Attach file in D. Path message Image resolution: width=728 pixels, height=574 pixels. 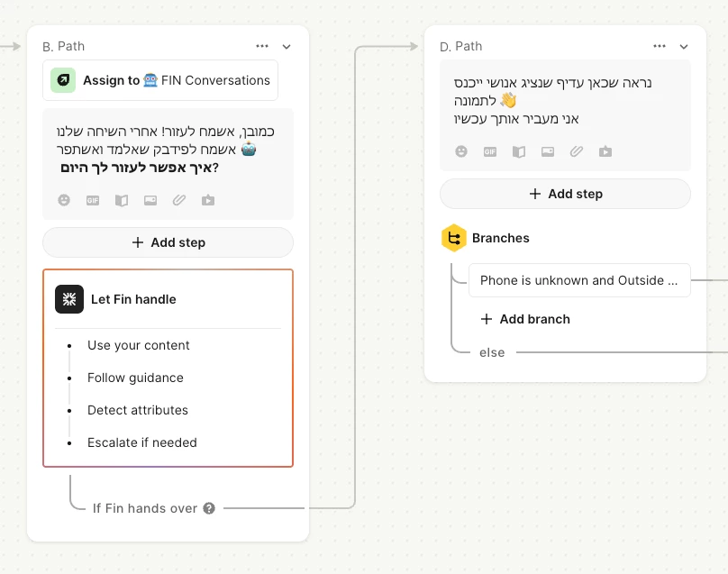tap(576, 151)
